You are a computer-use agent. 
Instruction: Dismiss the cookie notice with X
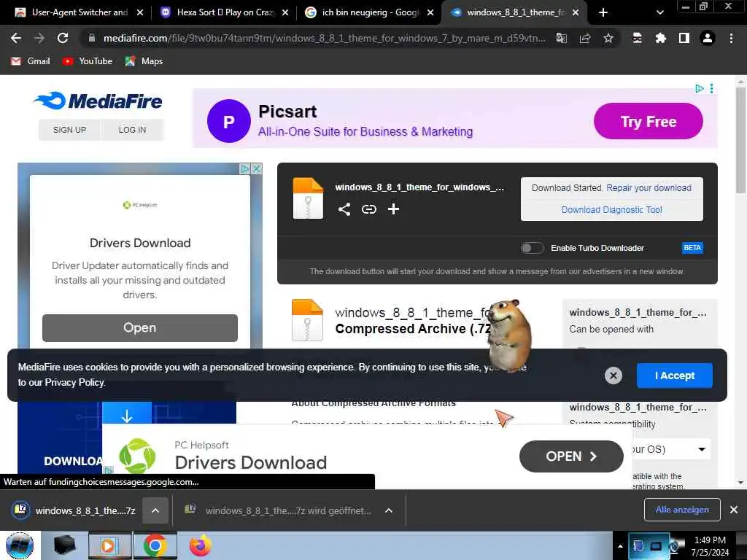click(613, 376)
